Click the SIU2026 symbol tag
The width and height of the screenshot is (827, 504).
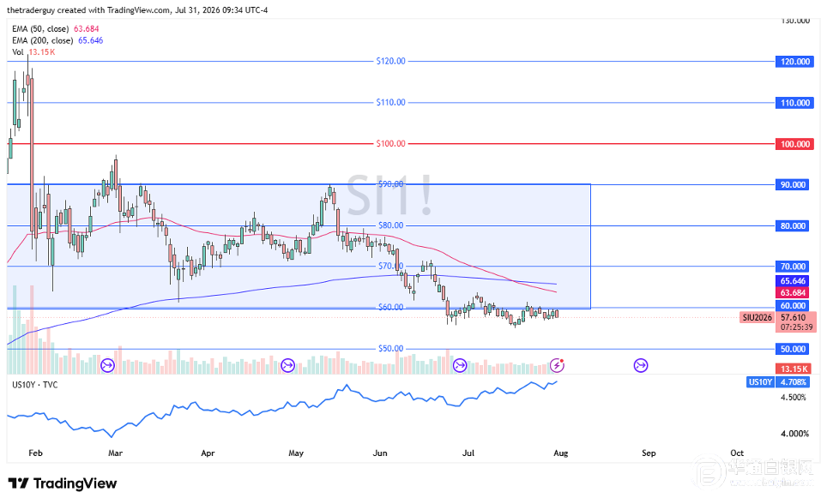[757, 317]
